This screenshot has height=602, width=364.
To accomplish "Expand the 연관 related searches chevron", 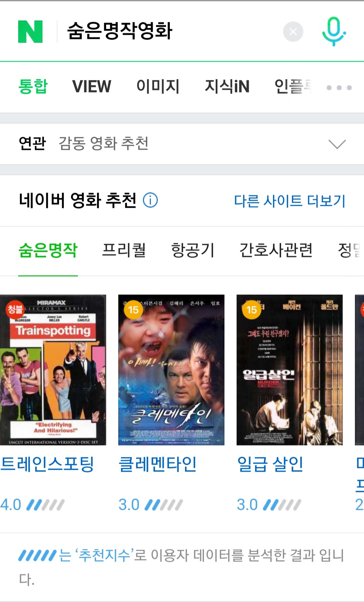I will coord(337,144).
